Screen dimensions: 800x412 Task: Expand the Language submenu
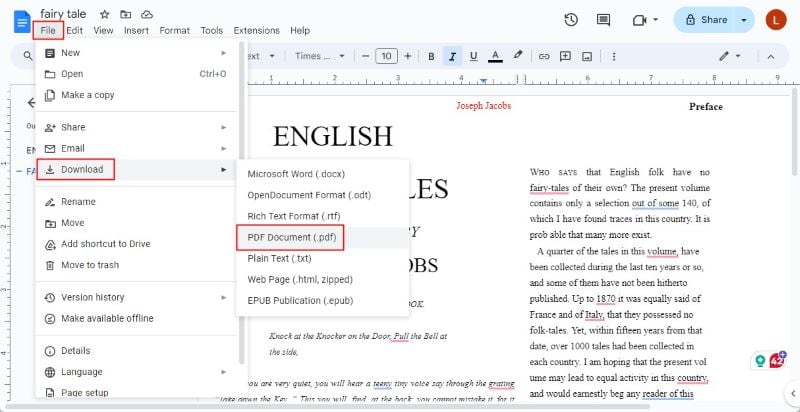pos(136,372)
